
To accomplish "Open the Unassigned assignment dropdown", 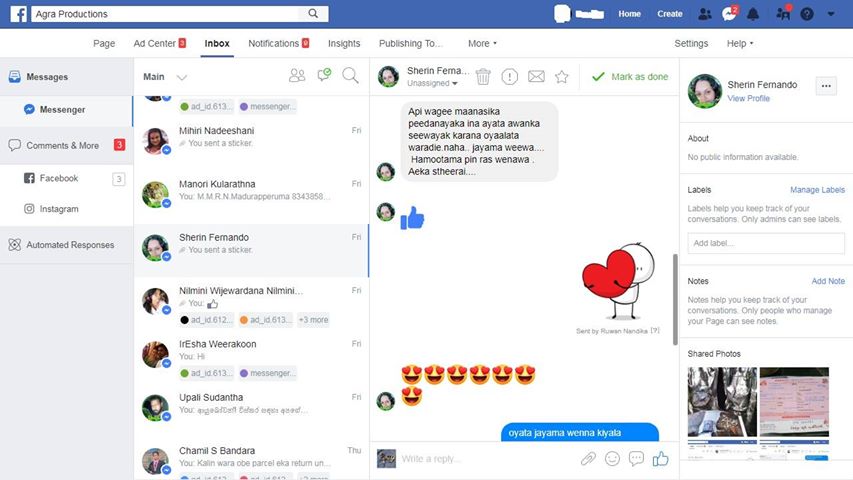I will coord(432,83).
